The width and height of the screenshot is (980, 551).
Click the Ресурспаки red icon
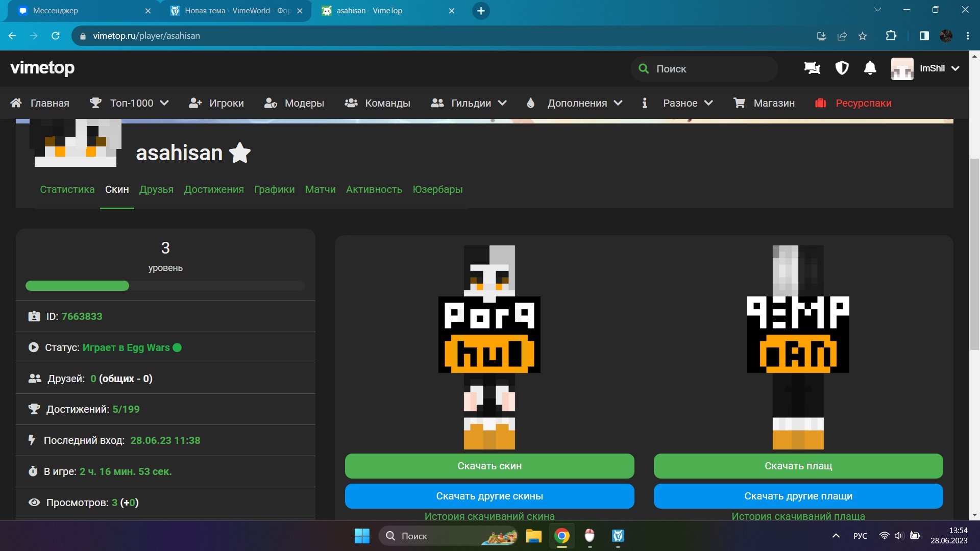[820, 103]
